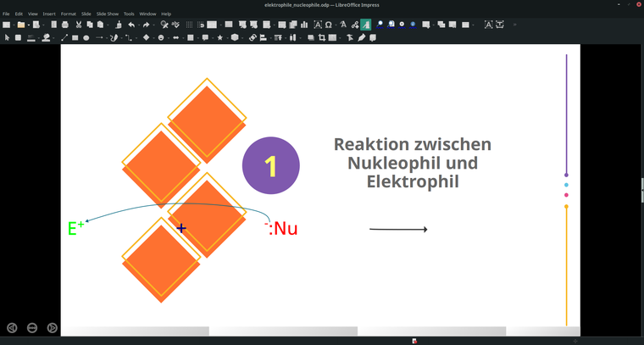Screen dimensions: 644x345
Task: Expand the Fill Color dropdown arrow
Action: (x=53, y=38)
